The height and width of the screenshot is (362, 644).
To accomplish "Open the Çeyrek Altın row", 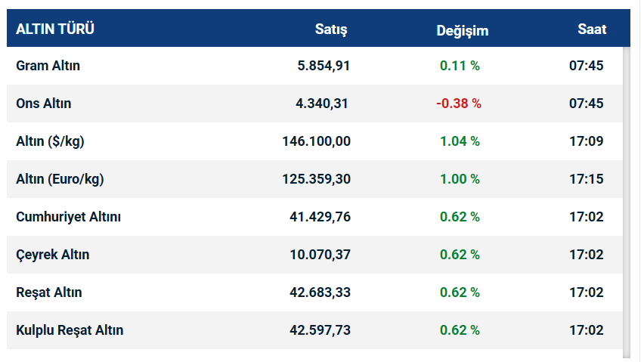I will tap(52, 255).
